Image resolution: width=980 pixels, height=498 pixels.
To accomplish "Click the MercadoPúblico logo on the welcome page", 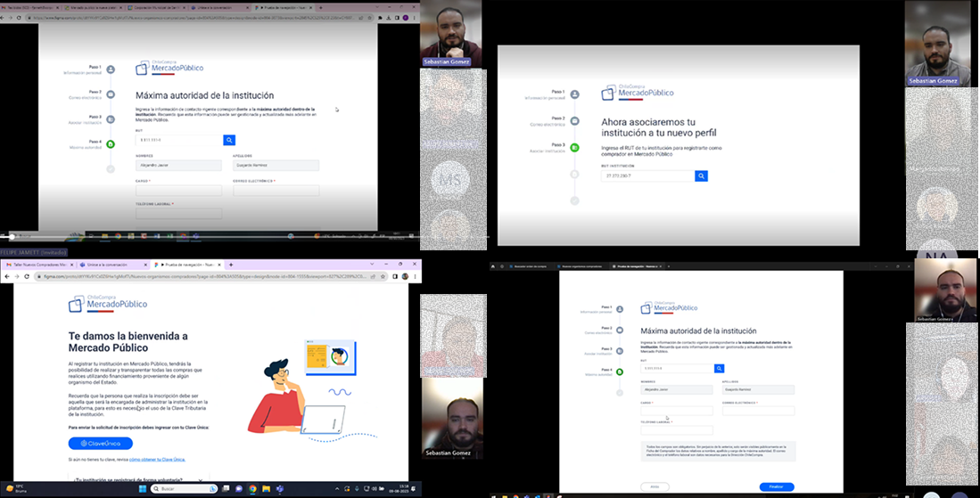I will pyautogui.click(x=108, y=303).
